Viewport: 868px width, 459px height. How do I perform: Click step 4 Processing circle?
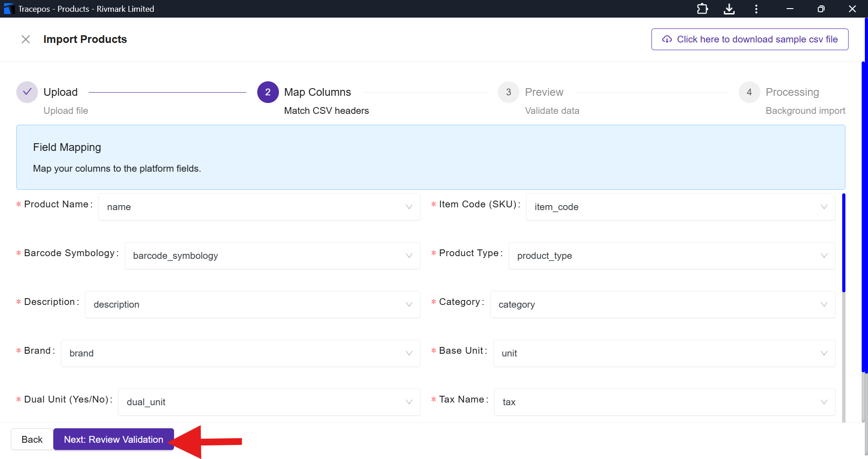click(x=750, y=92)
